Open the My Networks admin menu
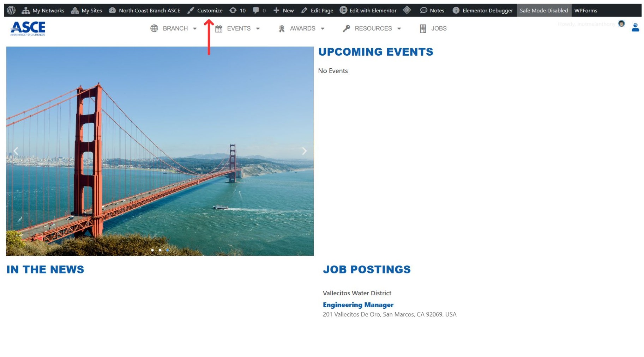 click(43, 11)
